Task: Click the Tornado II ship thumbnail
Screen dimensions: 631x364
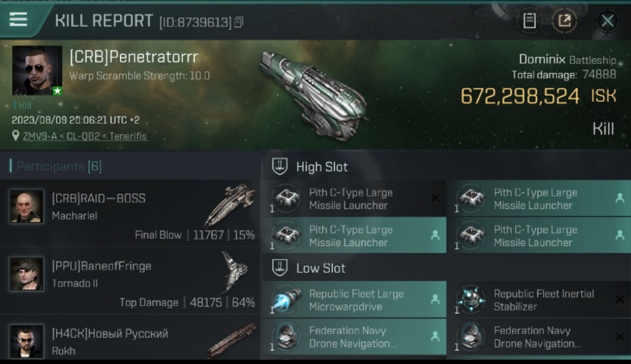Action: [x=235, y=273]
